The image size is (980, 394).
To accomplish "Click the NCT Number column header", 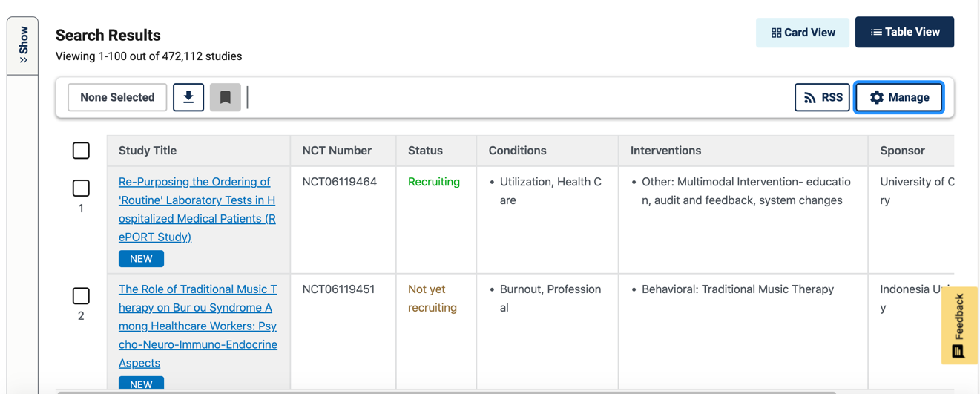I will pos(337,151).
